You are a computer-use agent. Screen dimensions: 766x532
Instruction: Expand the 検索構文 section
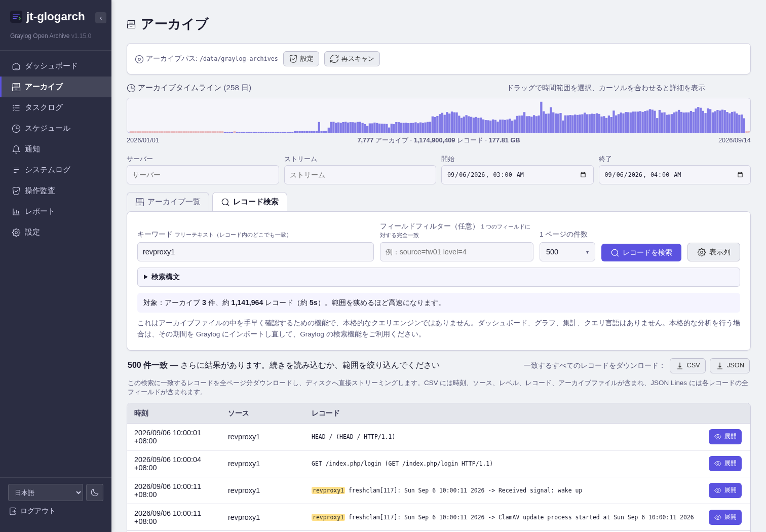coord(439,277)
